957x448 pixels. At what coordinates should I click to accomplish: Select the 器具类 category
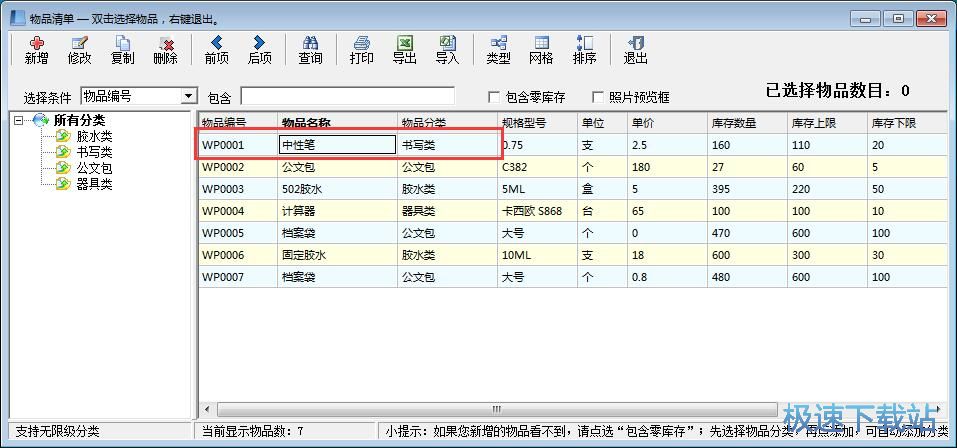94,184
